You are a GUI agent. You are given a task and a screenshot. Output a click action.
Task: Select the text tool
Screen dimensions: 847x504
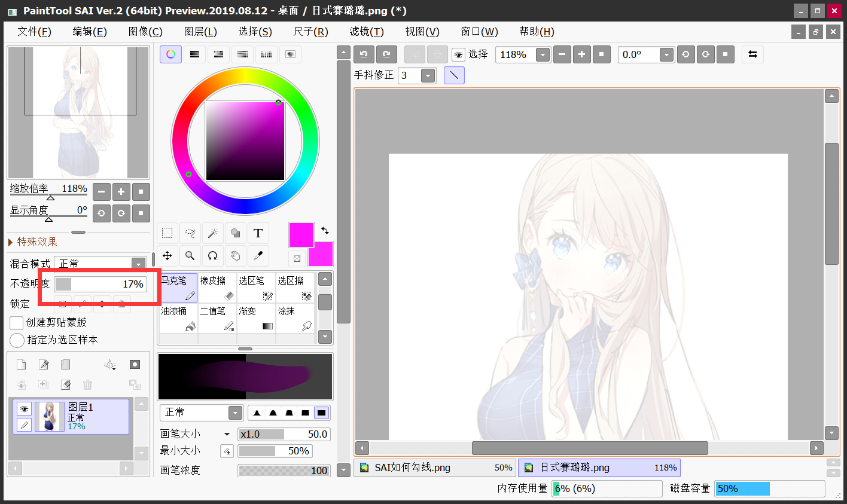click(x=258, y=233)
